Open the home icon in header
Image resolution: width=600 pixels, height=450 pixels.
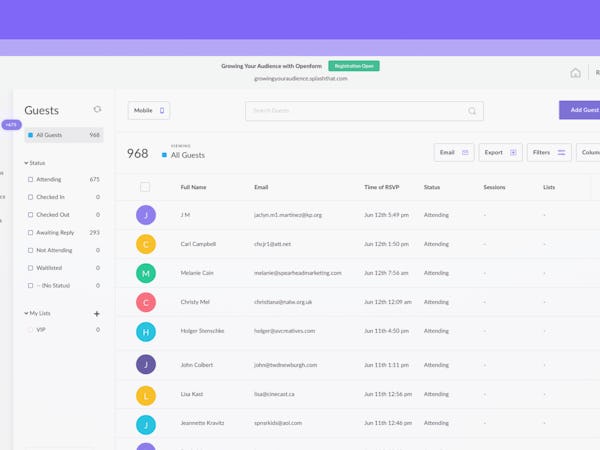575,73
